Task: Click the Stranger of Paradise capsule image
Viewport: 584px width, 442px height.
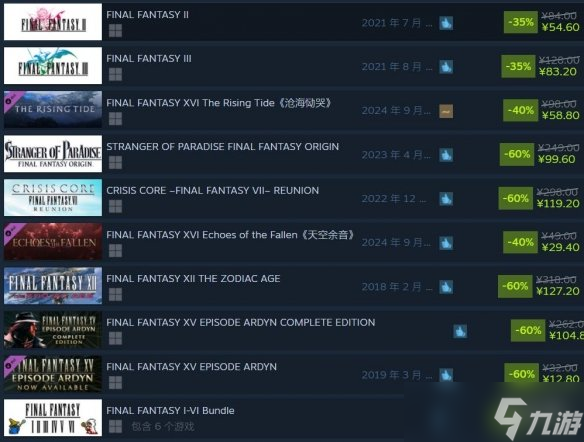Action: [x=53, y=153]
